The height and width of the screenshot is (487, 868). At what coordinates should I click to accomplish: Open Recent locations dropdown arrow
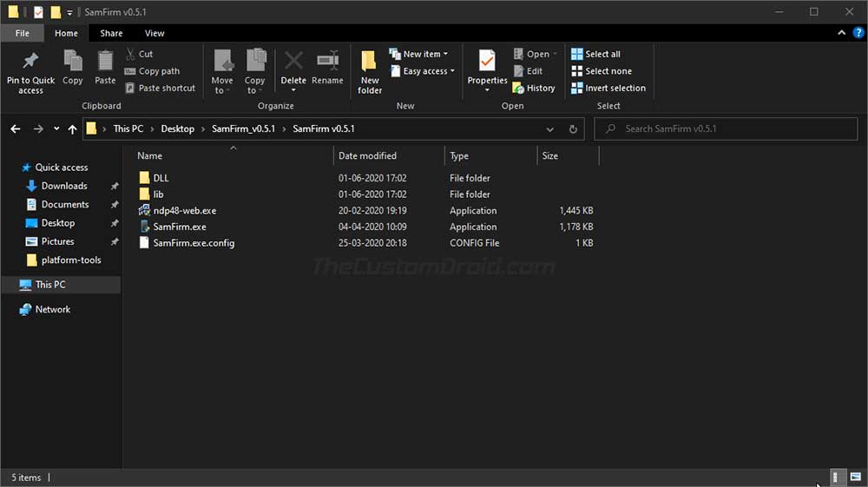[x=56, y=129]
